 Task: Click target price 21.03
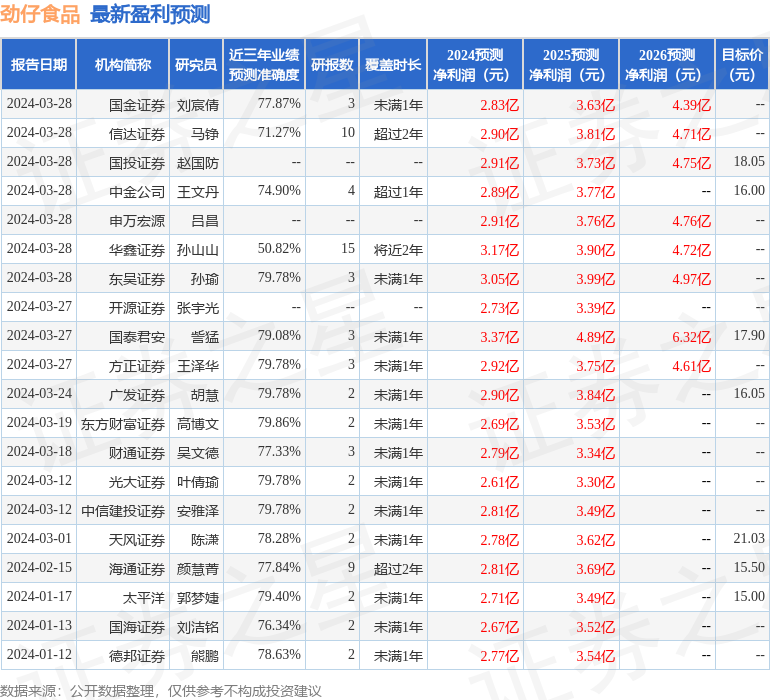(x=749, y=538)
